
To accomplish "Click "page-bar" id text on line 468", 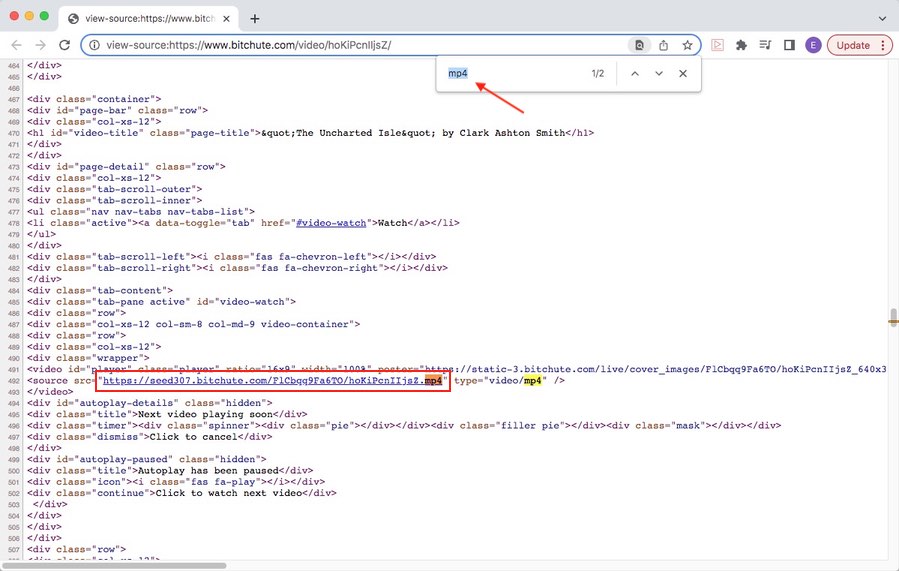I will (105, 111).
